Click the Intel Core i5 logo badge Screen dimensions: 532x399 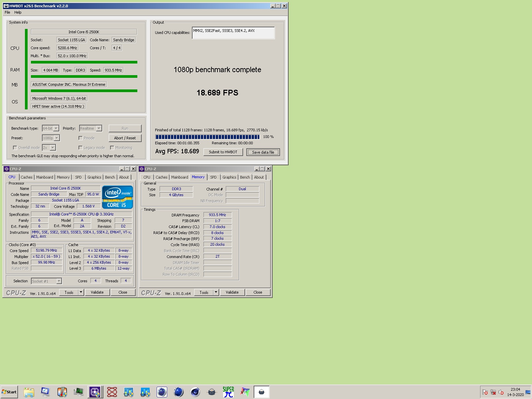(x=117, y=197)
